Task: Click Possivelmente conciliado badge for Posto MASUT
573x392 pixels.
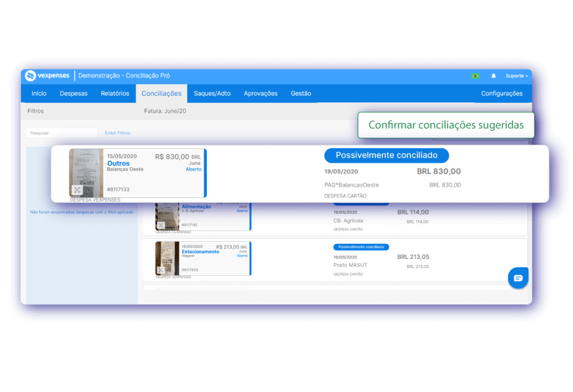Action: pos(361,247)
